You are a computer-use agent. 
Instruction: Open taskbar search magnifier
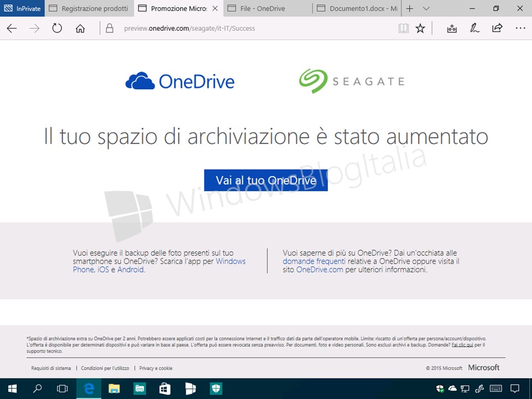pyautogui.click(x=37, y=388)
